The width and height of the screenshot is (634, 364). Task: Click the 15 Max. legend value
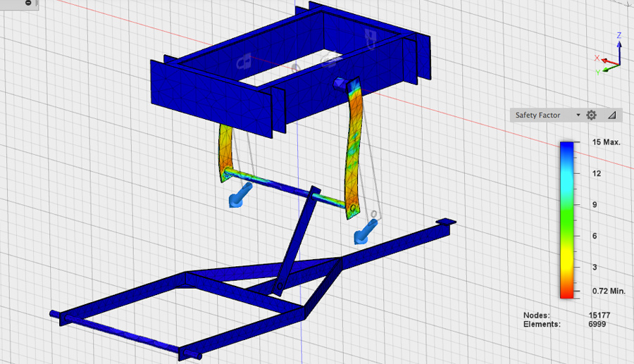click(x=605, y=142)
